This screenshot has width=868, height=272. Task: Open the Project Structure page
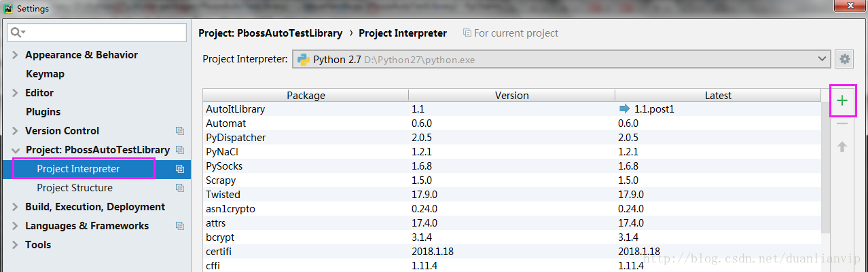tap(75, 188)
